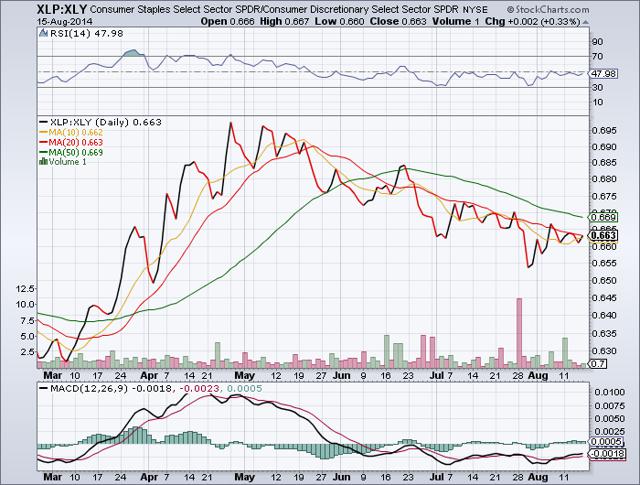Click the -0.0018 value tag on the MACD axis
The width and height of the screenshot is (640, 485).
point(607,454)
